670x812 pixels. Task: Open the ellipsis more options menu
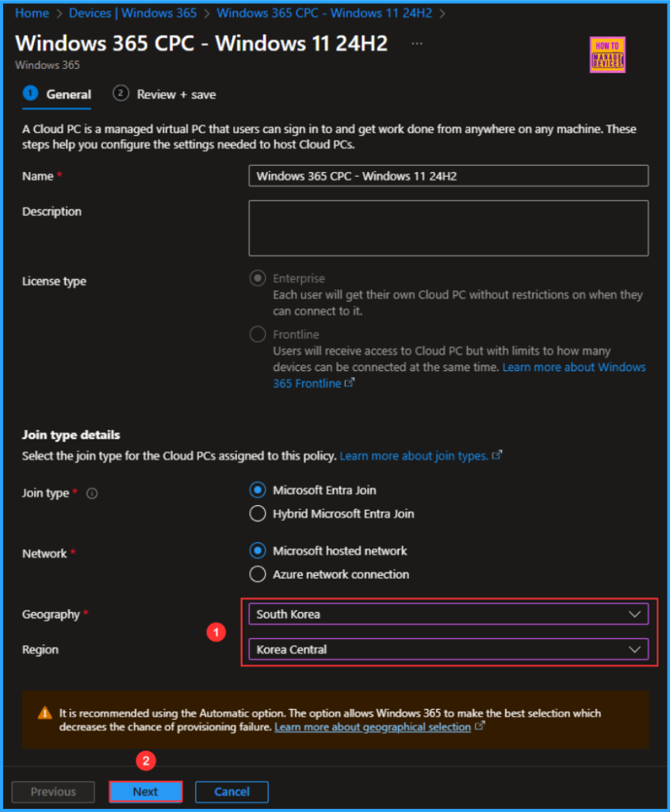coord(417,44)
